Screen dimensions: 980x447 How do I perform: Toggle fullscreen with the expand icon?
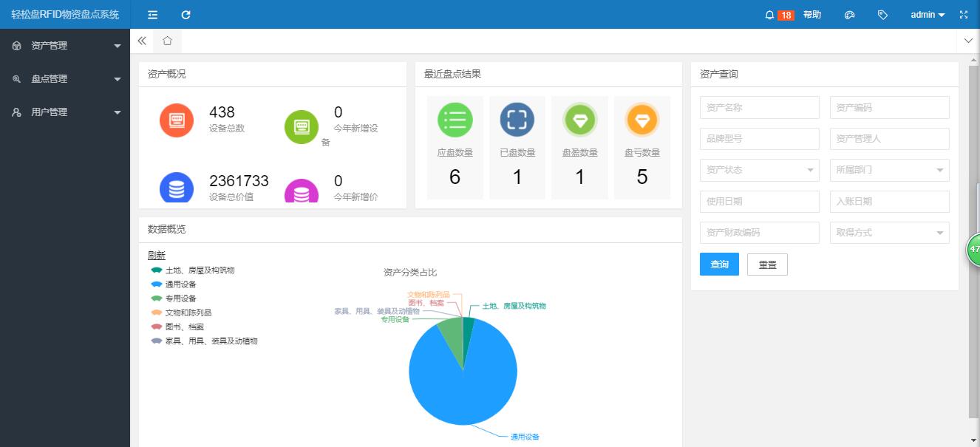[x=963, y=15]
